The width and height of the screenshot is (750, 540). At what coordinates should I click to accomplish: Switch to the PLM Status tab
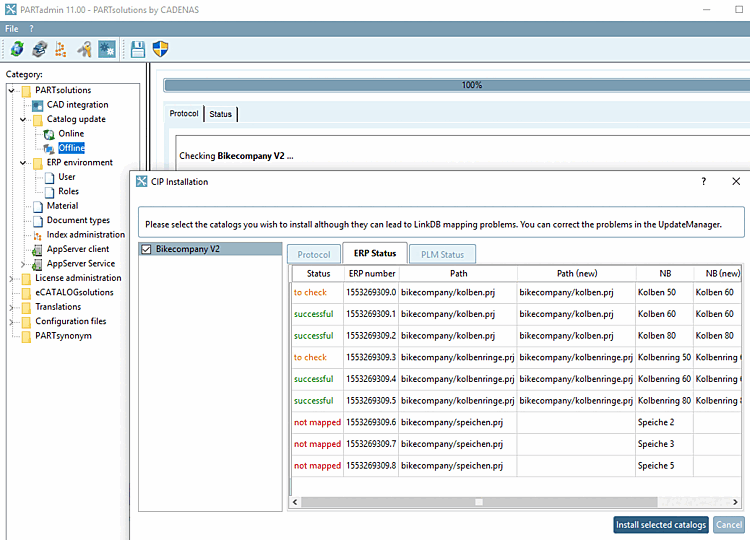coord(442,254)
